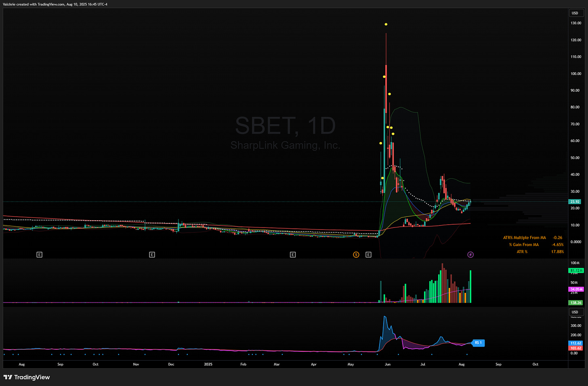The width and height of the screenshot is (588, 386).
Task: Click the 50M volume axis label
Action: click(x=574, y=282)
